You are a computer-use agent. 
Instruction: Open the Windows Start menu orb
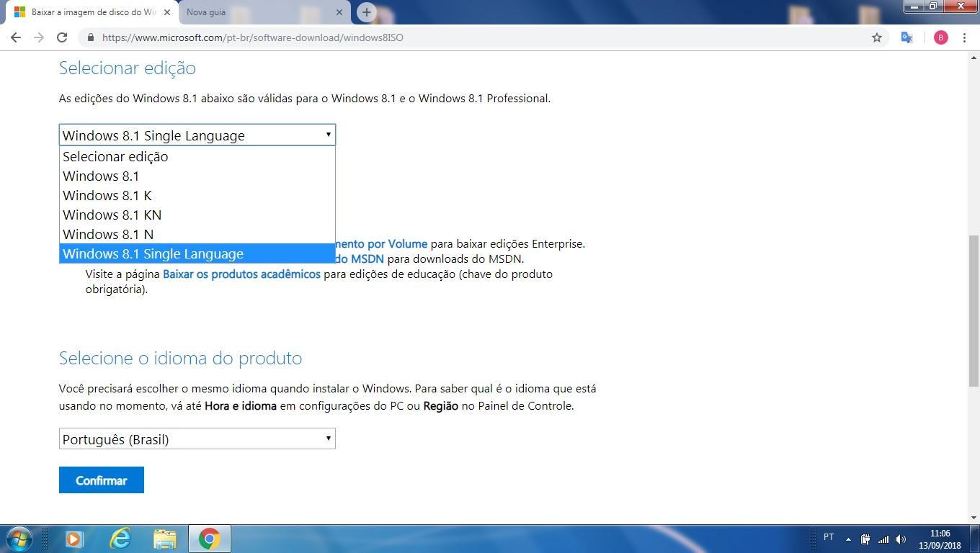point(19,539)
